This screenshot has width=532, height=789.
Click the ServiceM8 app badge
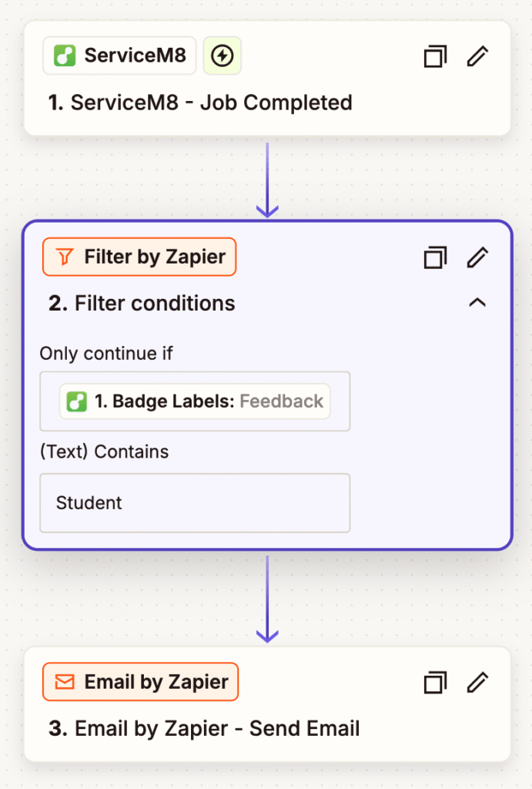(119, 56)
